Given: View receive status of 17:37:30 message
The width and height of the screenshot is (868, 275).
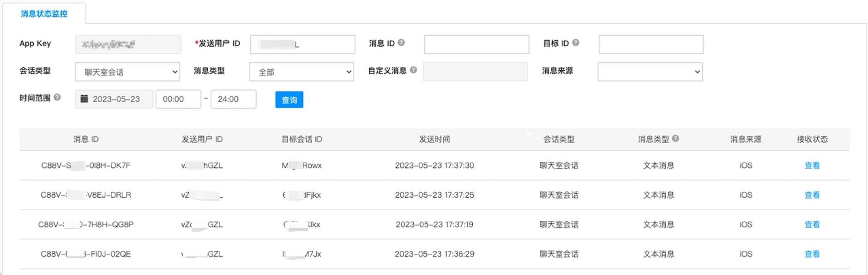Looking at the screenshot, I should [812, 165].
